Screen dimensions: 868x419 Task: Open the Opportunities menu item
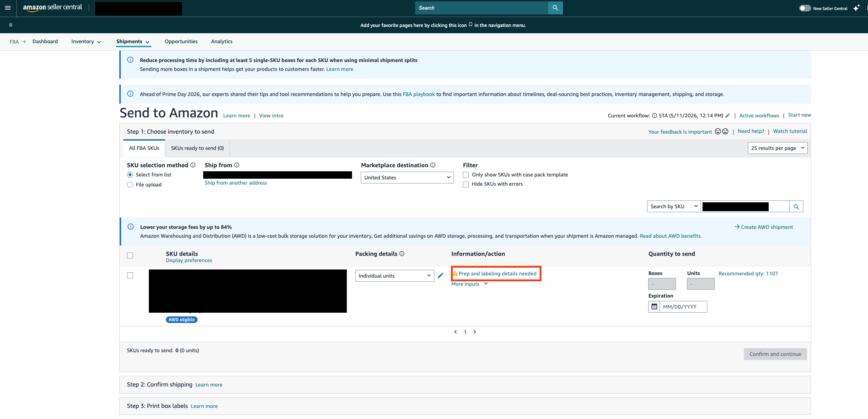point(181,41)
